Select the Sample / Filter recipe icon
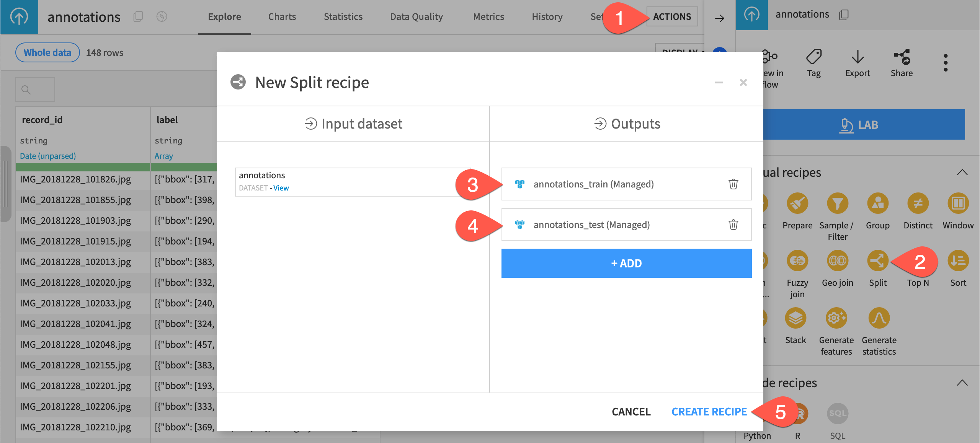The width and height of the screenshot is (980, 443). 838,203
